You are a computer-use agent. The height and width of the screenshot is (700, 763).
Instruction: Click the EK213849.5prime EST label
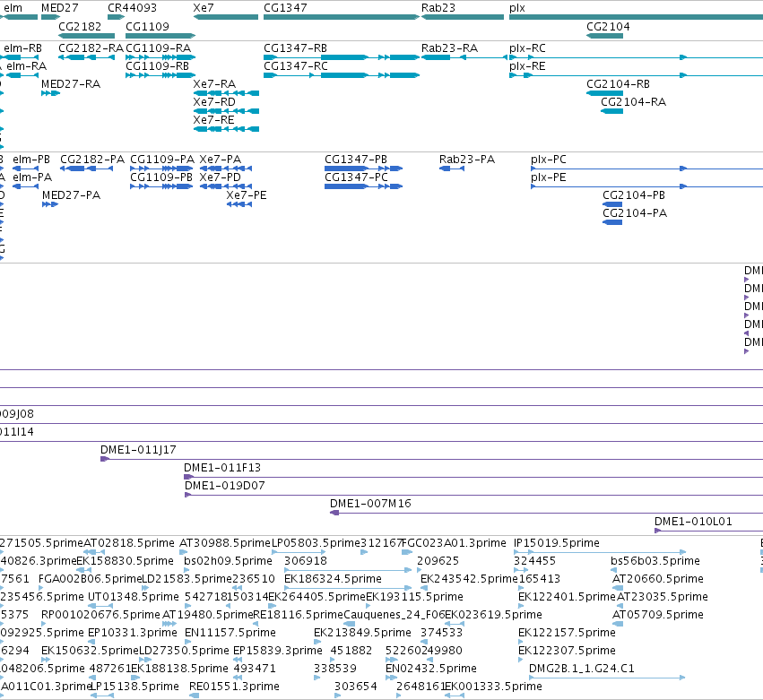click(362, 633)
